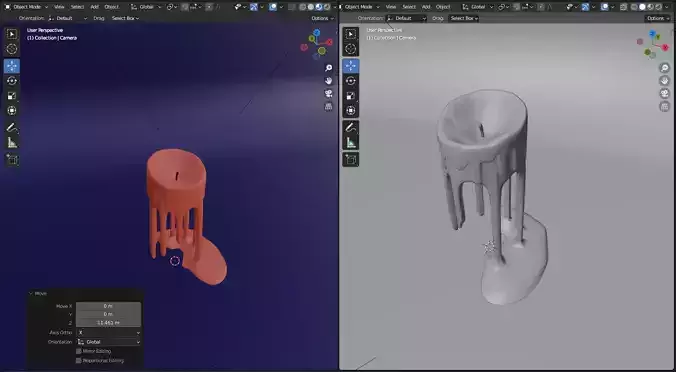Toggle overlays in left viewport header

(x=272, y=7)
